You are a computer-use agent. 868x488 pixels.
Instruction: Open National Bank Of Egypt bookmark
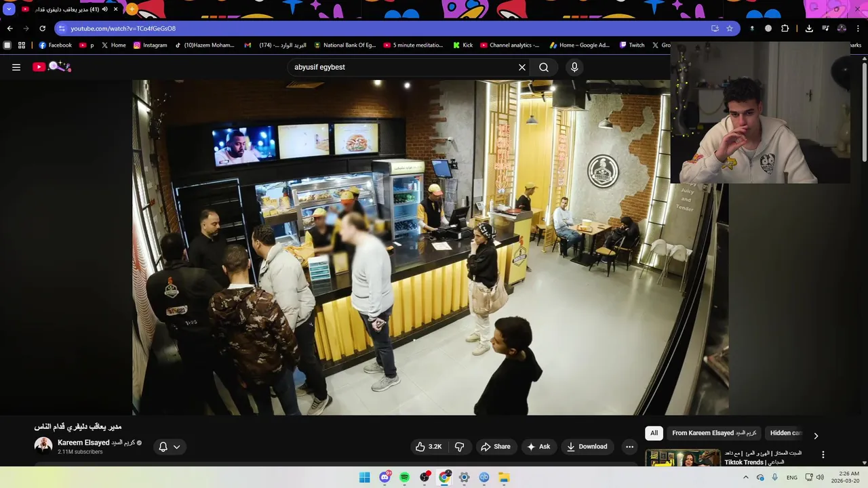344,45
